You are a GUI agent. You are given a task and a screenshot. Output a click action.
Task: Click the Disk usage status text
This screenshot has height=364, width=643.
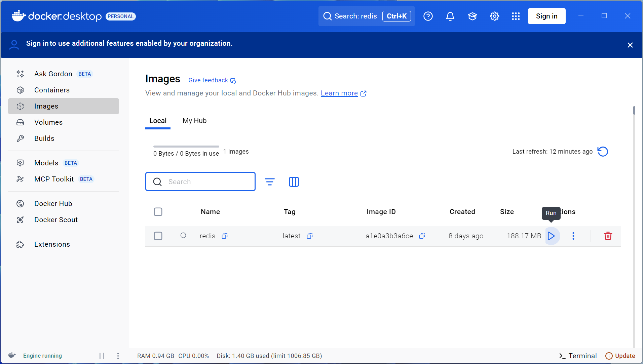[x=269, y=356]
